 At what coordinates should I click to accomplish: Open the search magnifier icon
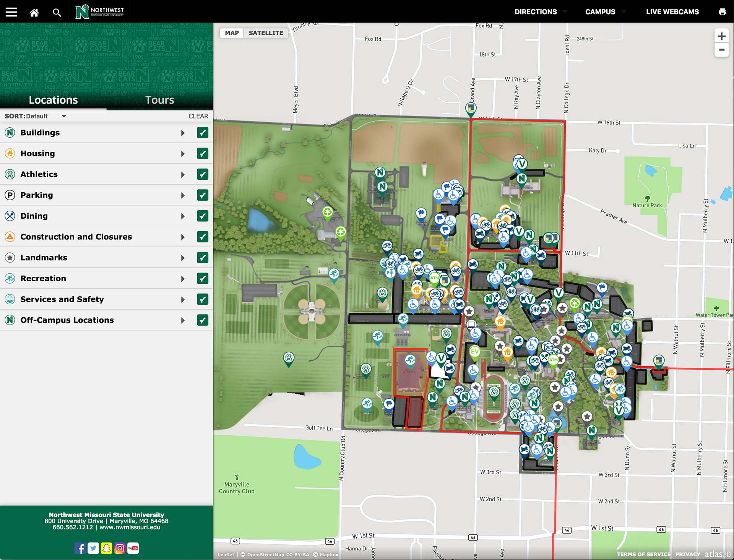[x=57, y=13]
